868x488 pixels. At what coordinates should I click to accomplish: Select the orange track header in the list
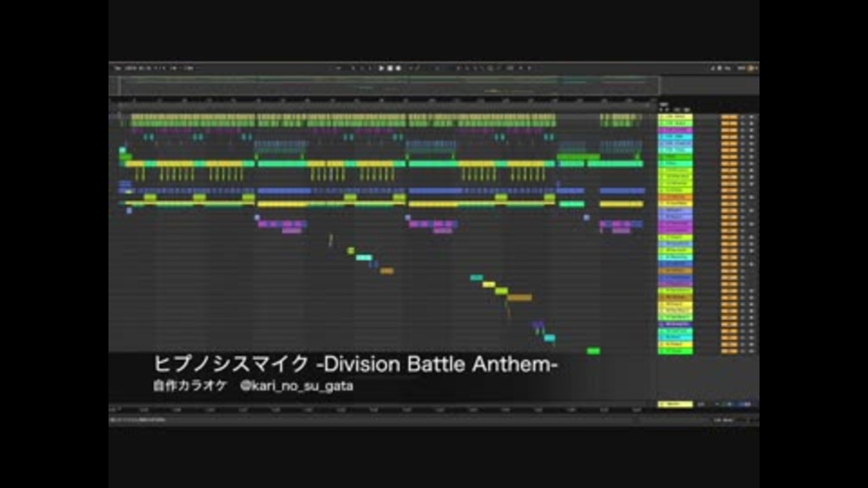point(675,197)
